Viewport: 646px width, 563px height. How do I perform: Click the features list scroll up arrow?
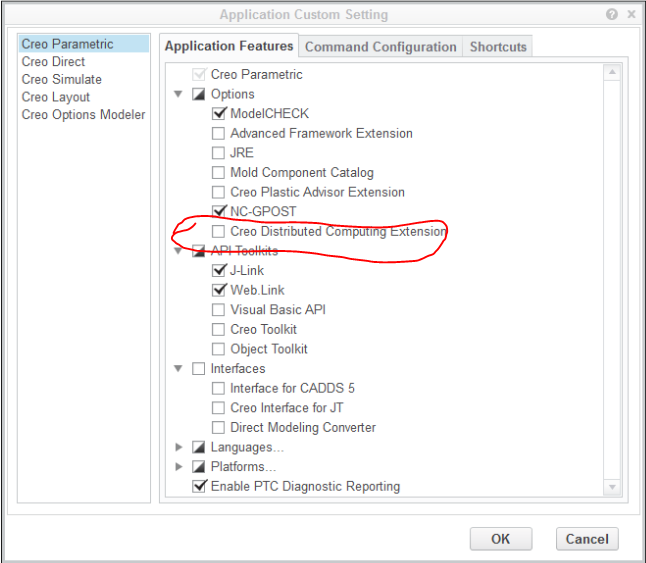click(x=612, y=72)
